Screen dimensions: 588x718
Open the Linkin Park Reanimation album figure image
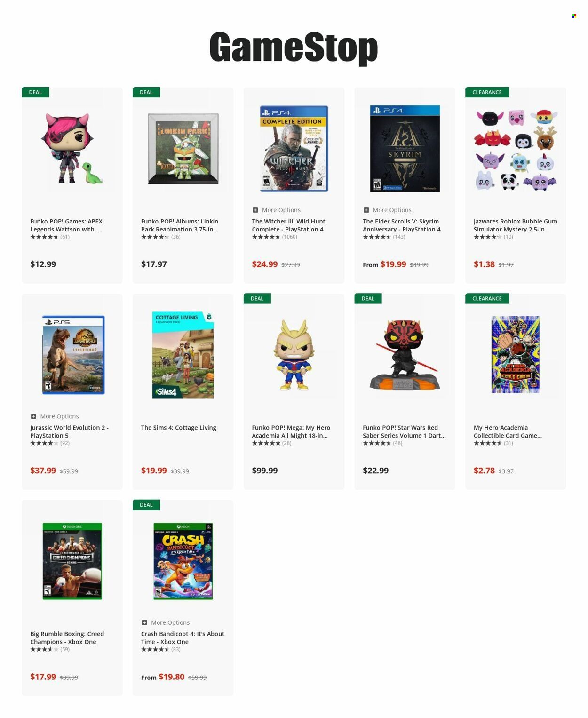(x=183, y=149)
